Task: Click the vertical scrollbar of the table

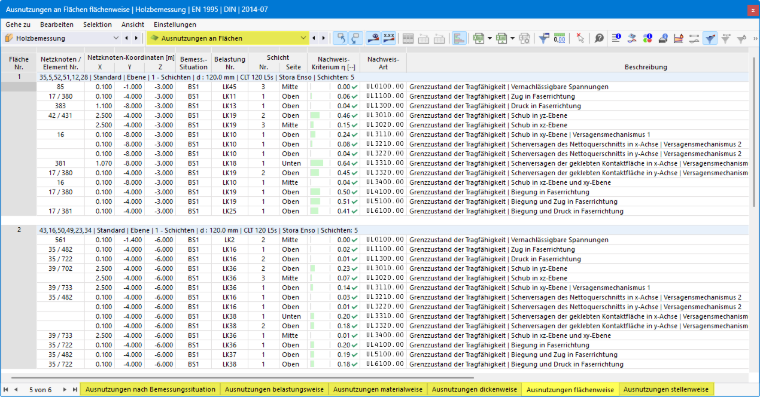Action: (754, 131)
